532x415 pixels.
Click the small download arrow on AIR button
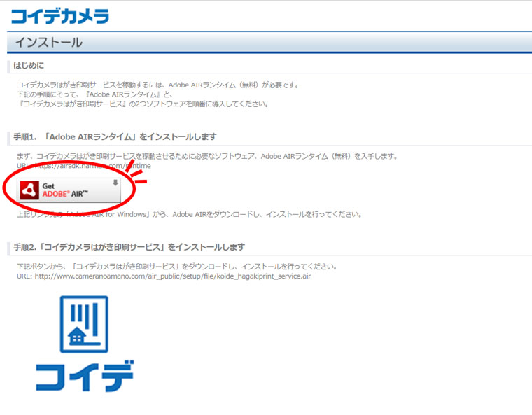click(x=115, y=183)
